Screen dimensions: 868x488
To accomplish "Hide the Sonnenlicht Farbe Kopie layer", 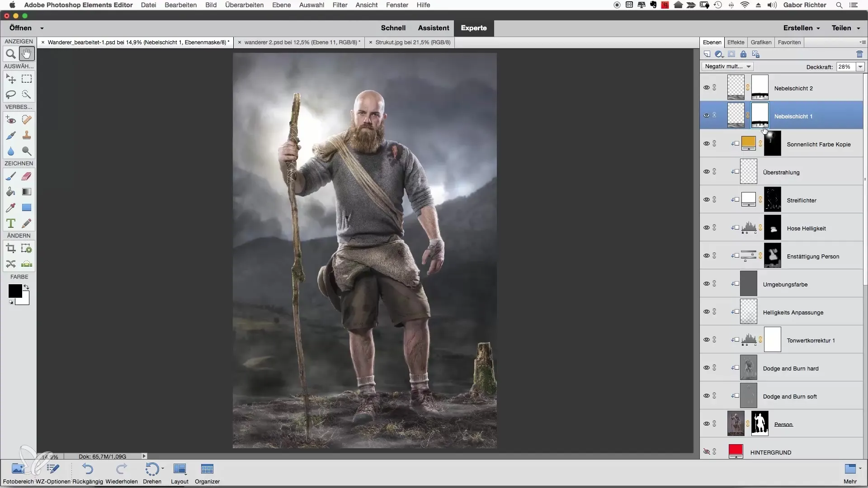I will pos(706,144).
